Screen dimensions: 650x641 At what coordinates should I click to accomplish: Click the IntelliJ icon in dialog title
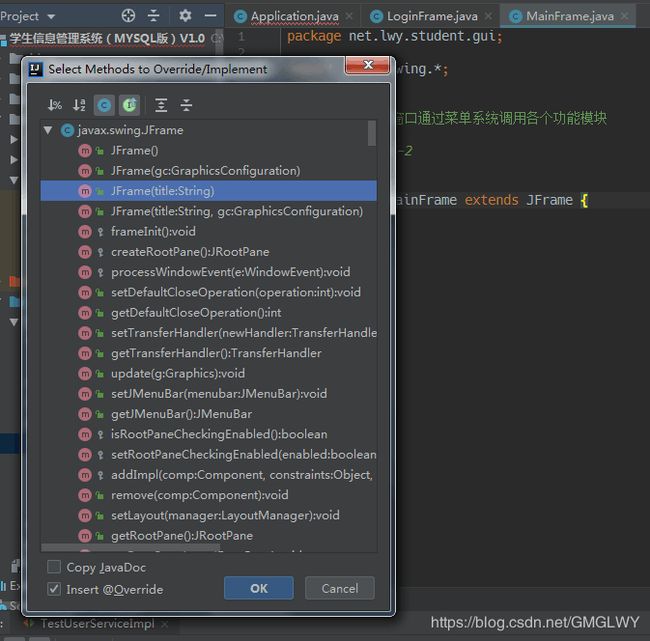36,69
